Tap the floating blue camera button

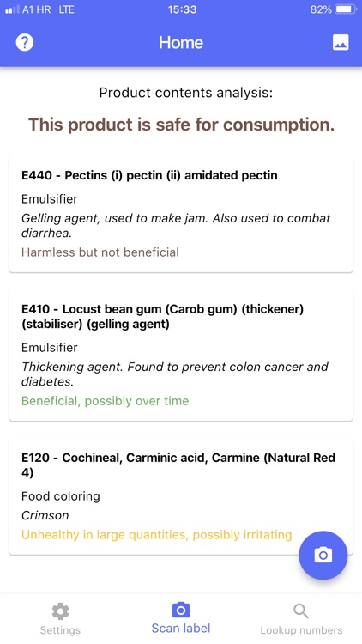323,556
